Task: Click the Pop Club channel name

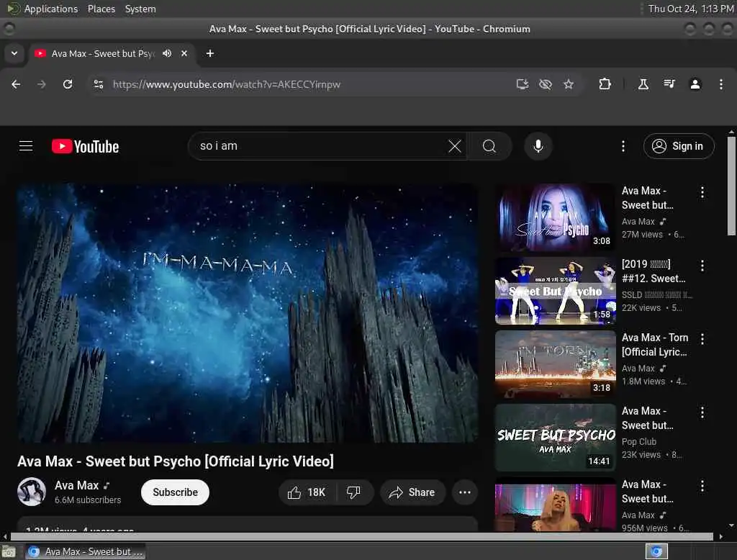Action: [x=639, y=441]
